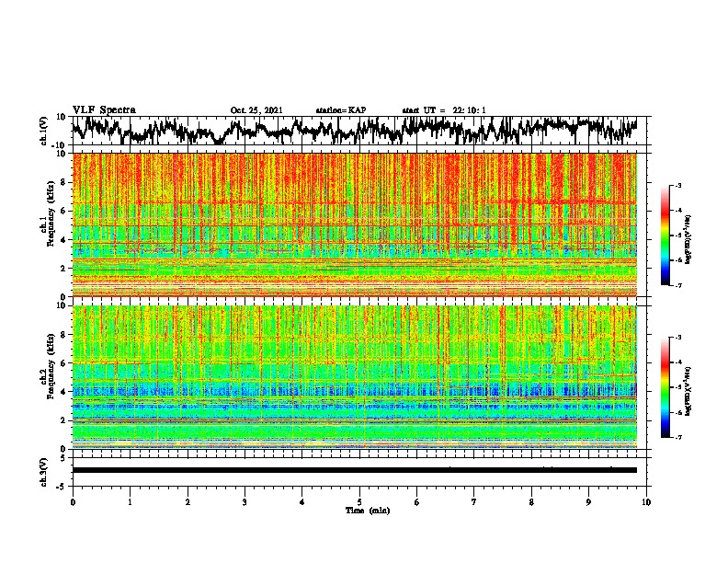The height and width of the screenshot is (563, 728).
Task: Click the time axis end label "10"
Action: click(x=646, y=502)
